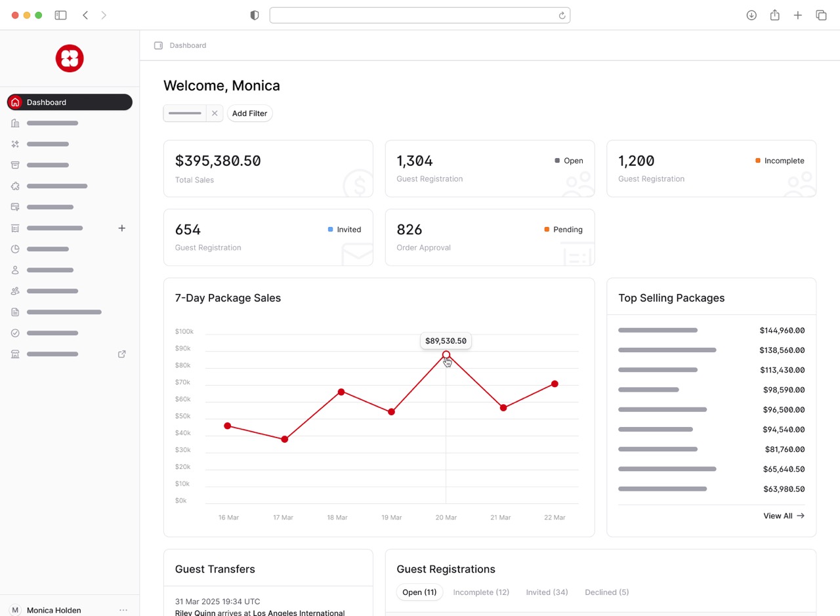The height and width of the screenshot is (616, 840).
Task: Select the Declined (5) registrations filter
Action: (606, 592)
